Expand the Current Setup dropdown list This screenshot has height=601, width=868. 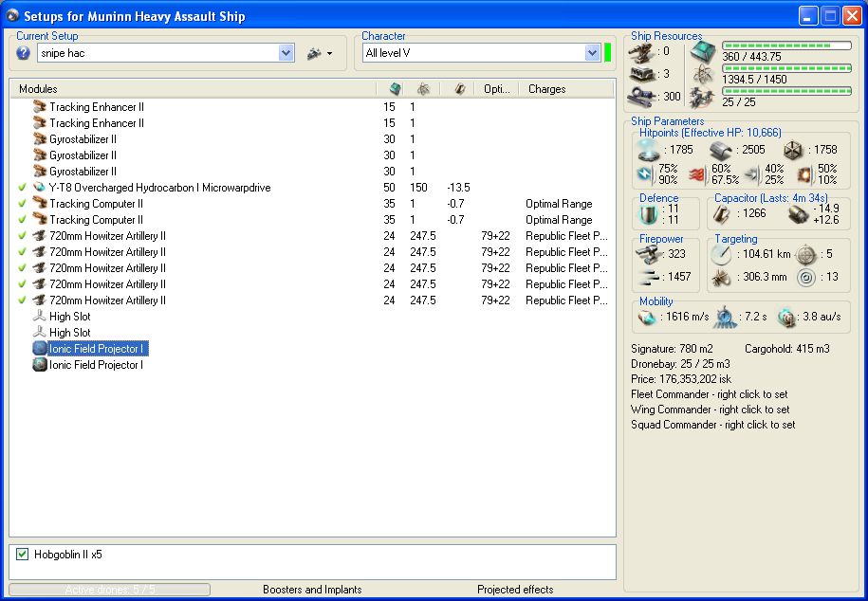[286, 54]
